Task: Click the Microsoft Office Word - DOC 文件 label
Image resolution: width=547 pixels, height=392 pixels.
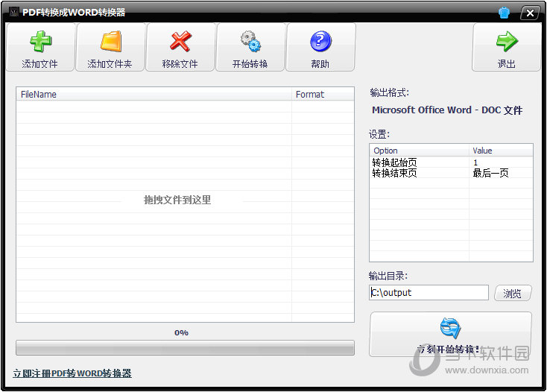Action: (x=447, y=110)
